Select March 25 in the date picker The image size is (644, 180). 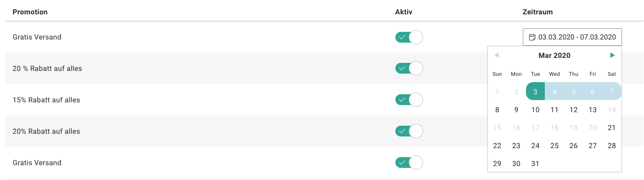point(554,145)
